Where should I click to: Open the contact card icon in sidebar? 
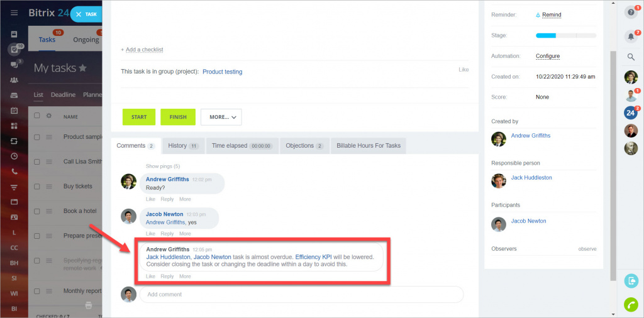pyautogui.click(x=14, y=217)
